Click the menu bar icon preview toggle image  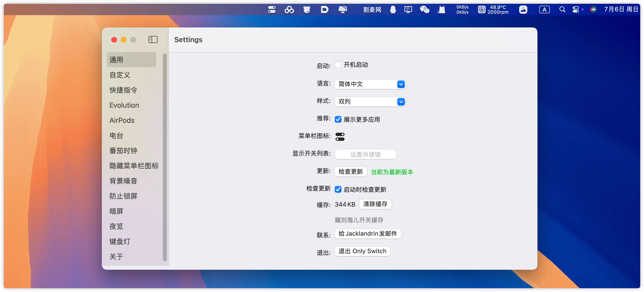pos(340,137)
